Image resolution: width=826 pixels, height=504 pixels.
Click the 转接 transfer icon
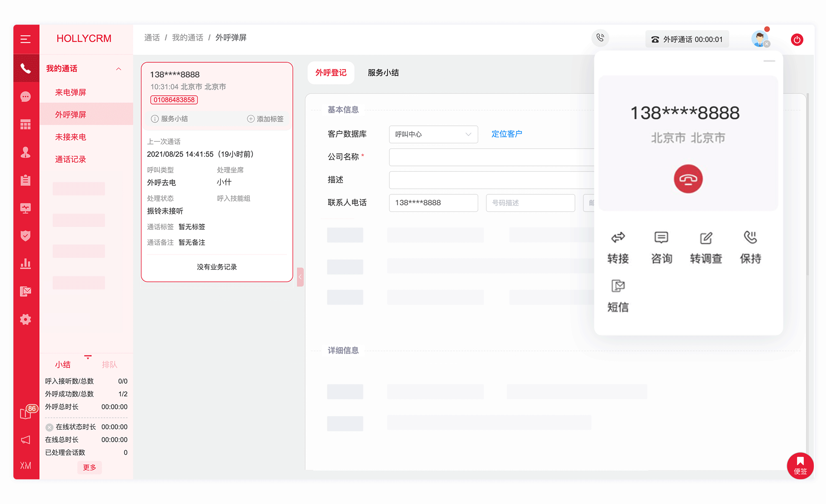coord(618,237)
